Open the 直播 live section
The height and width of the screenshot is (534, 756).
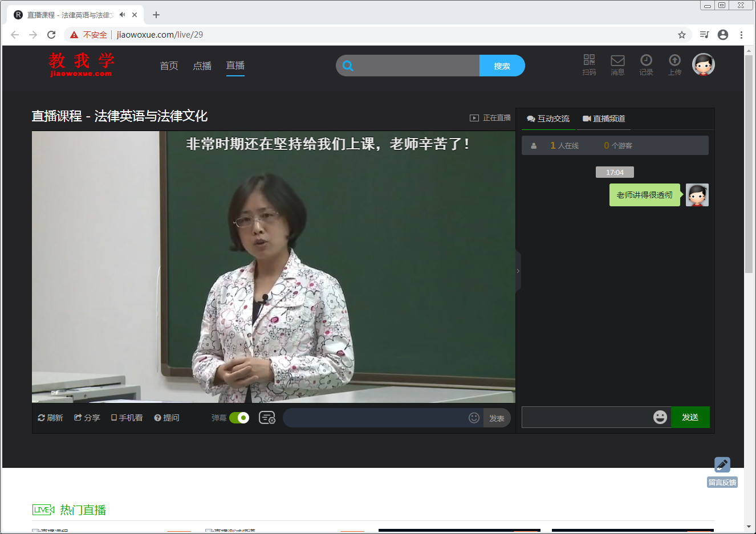pos(235,66)
